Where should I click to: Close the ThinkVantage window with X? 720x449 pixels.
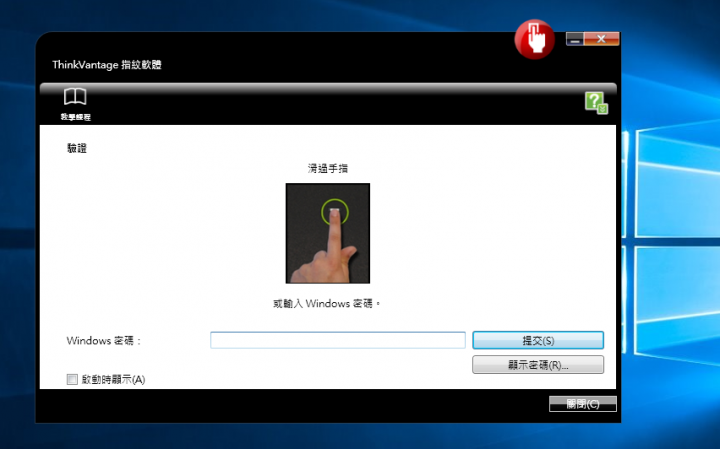601,39
